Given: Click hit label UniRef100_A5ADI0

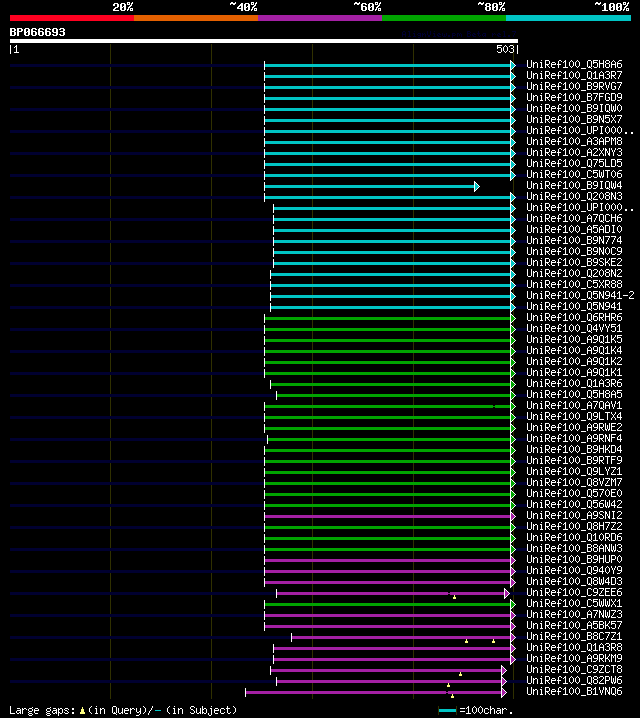Looking at the screenshot, I should point(574,229).
